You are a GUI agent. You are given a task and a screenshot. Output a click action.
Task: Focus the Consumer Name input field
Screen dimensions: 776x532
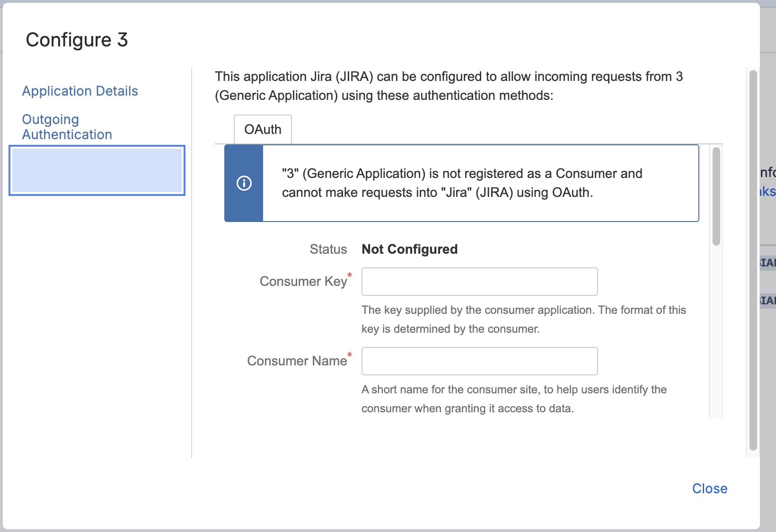point(479,361)
